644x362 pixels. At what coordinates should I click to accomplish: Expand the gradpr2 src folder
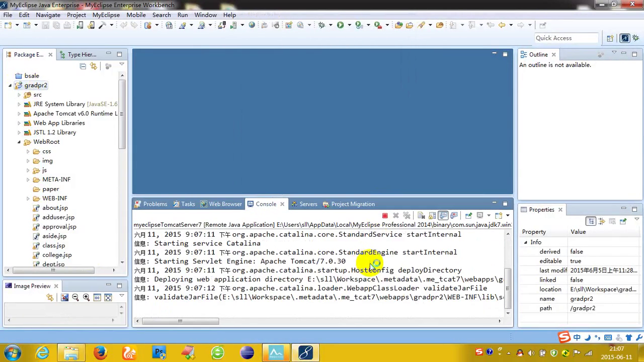click(19, 95)
